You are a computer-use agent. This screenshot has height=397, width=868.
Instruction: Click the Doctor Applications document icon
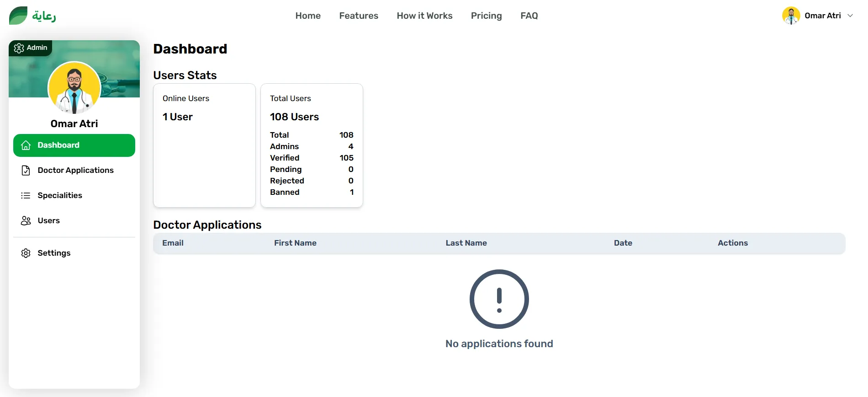point(26,170)
